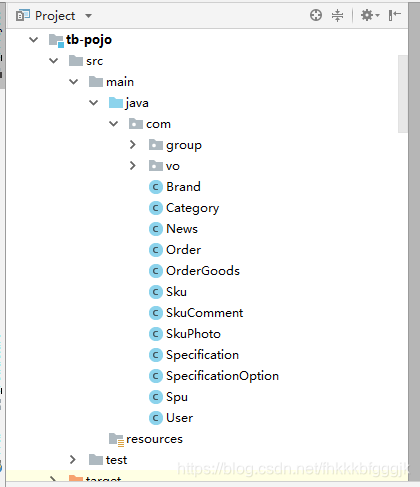The height and width of the screenshot is (487, 420).
Task: Select the Sku class name
Action: (x=176, y=292)
